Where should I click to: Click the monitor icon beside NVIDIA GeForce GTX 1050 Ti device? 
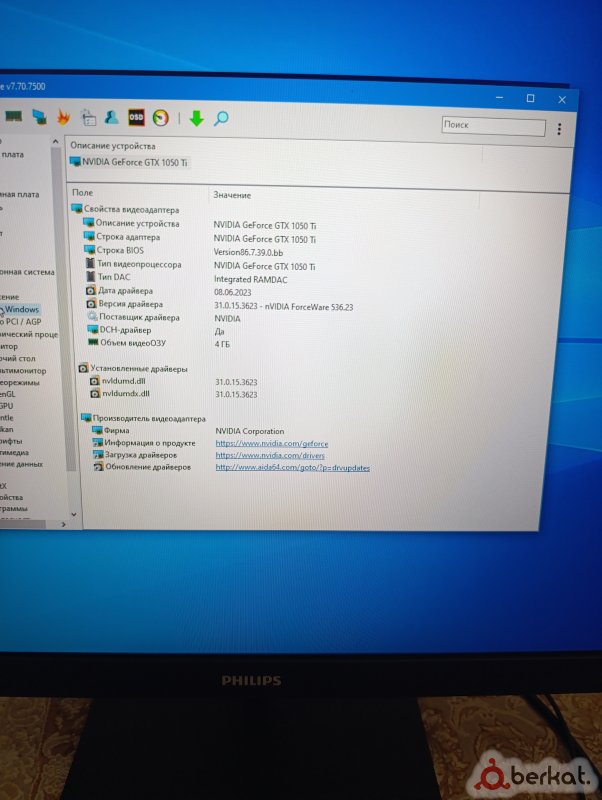pyautogui.click(x=76, y=162)
